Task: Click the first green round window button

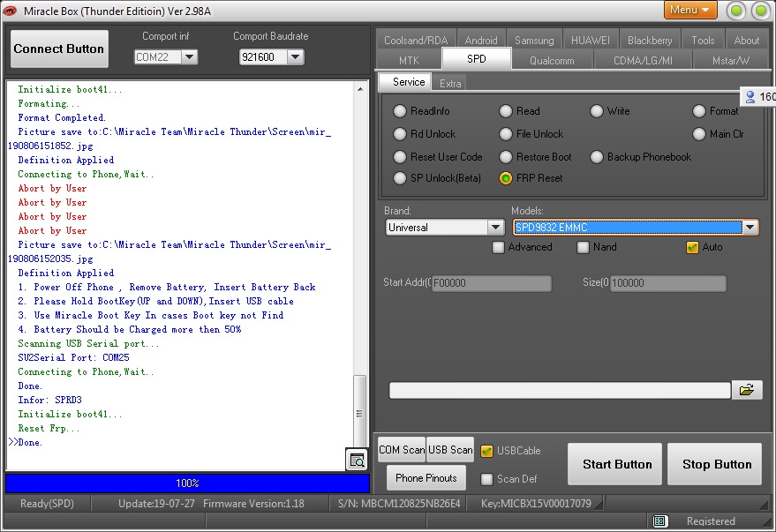Action: [x=736, y=11]
